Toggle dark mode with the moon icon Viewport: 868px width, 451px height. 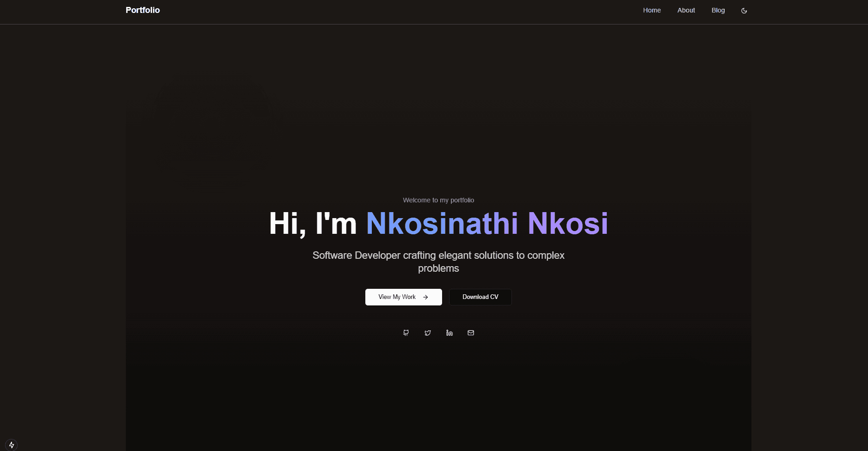point(744,11)
